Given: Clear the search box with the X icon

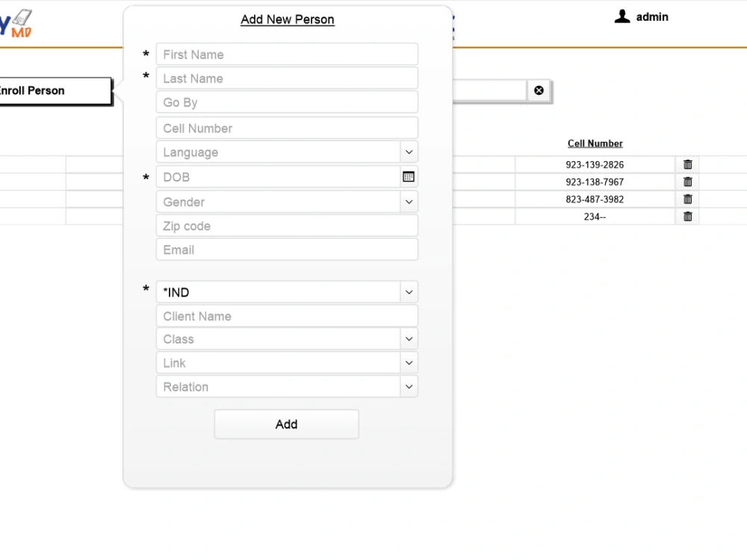Looking at the screenshot, I should tap(539, 90).
